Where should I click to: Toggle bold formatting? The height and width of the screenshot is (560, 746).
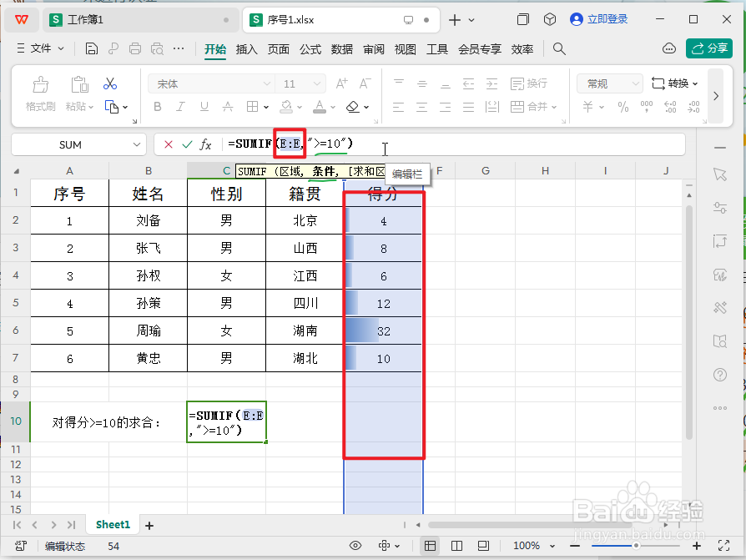tap(157, 107)
